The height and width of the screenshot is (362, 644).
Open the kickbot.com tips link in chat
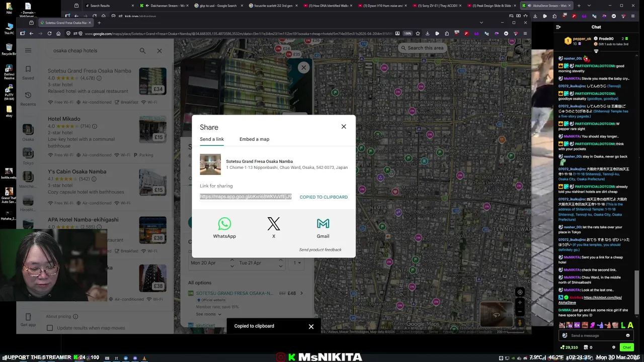pyautogui.click(x=590, y=300)
